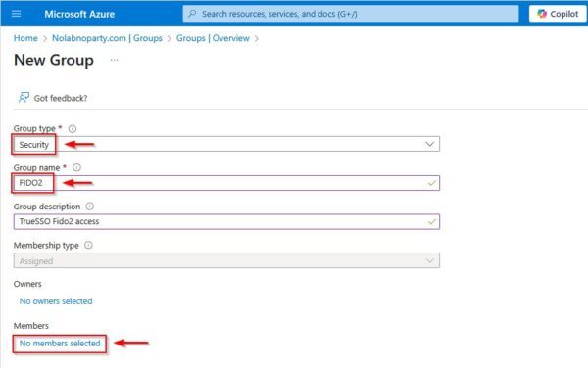The image size is (588, 368).
Task: Click the Membership type field label
Action: (x=46, y=246)
